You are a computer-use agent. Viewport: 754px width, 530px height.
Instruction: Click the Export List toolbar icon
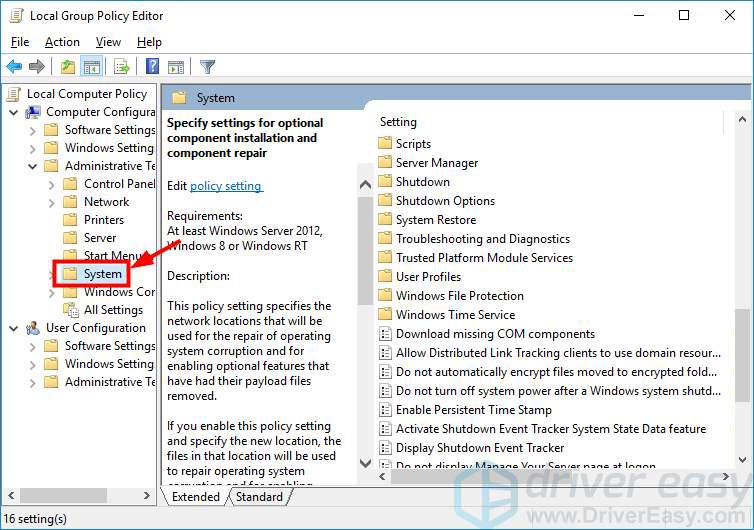122,67
